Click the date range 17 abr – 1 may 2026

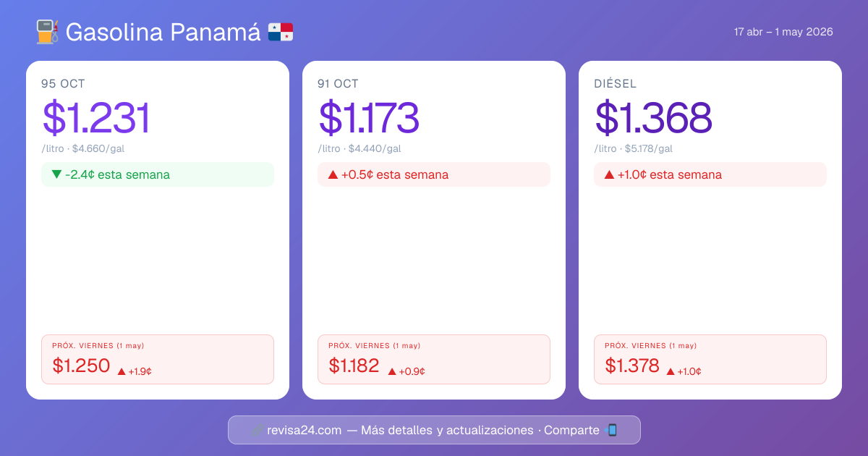pyautogui.click(x=783, y=32)
